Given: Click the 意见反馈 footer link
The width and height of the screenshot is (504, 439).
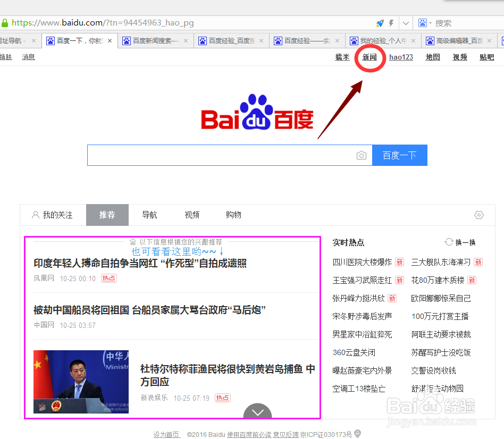Looking at the screenshot, I should (x=285, y=435).
